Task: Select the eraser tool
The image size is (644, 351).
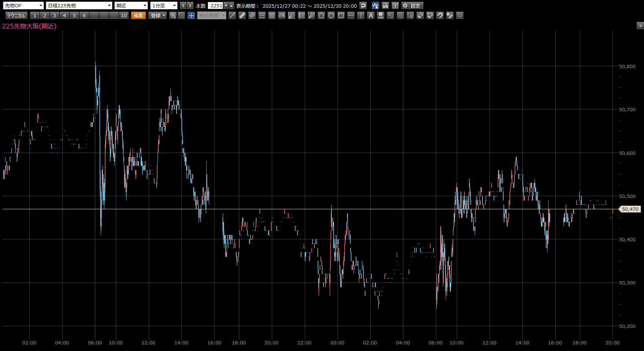Action: tap(420, 15)
